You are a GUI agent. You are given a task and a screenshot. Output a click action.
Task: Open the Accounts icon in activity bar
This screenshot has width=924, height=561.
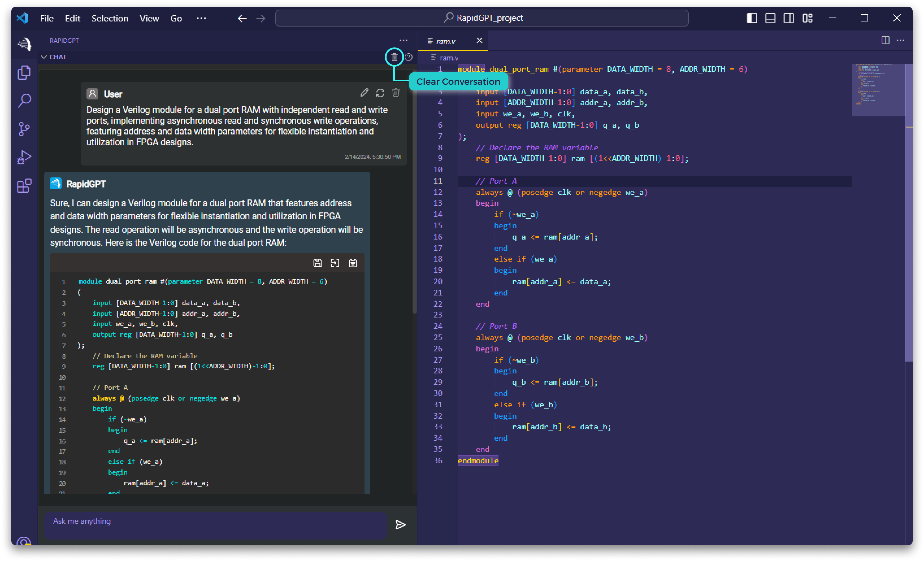[24, 541]
